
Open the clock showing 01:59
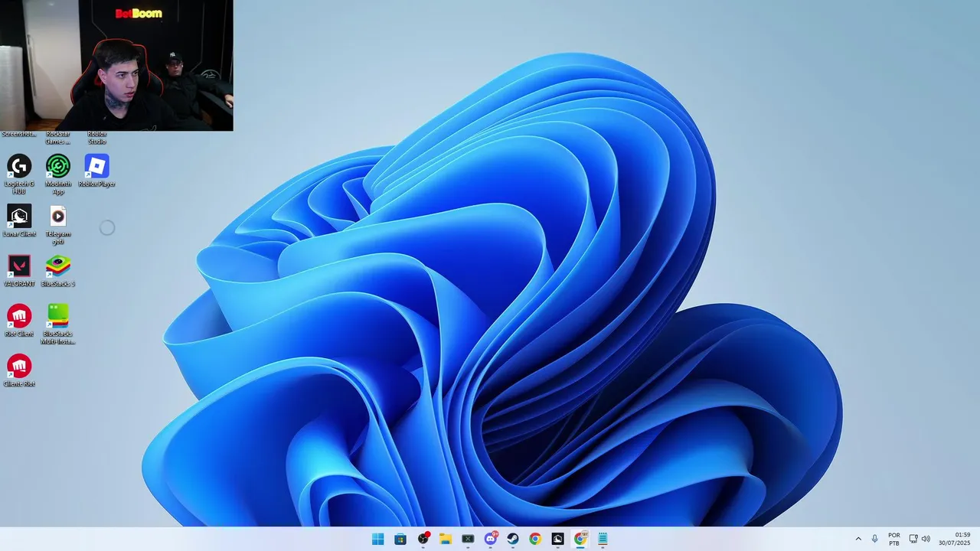955,539
